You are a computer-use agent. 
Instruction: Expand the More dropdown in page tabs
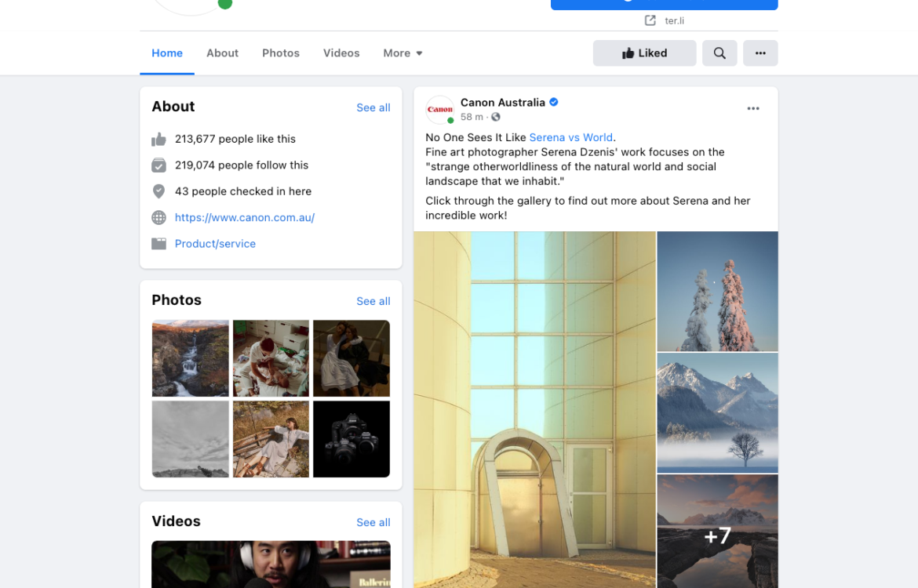403,53
